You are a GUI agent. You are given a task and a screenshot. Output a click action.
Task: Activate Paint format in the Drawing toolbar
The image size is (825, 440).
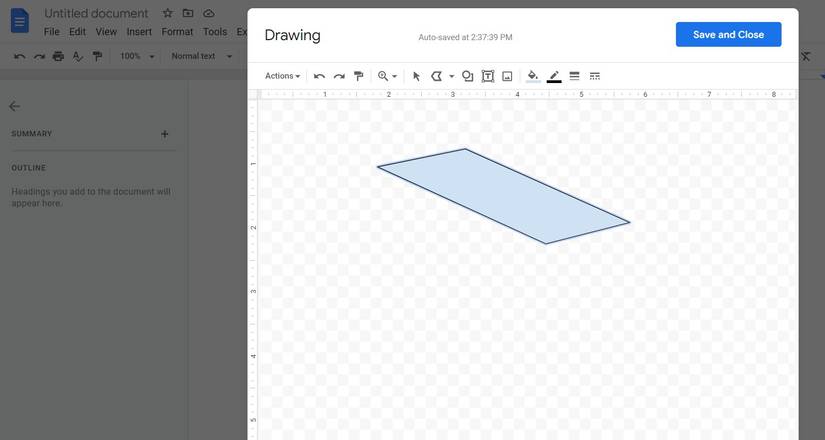[x=359, y=76]
